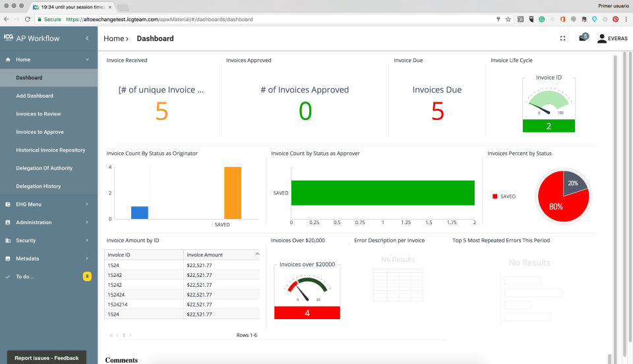Click the Pinterest extension icon
Viewport: 633px width, 364px height.
point(615,20)
